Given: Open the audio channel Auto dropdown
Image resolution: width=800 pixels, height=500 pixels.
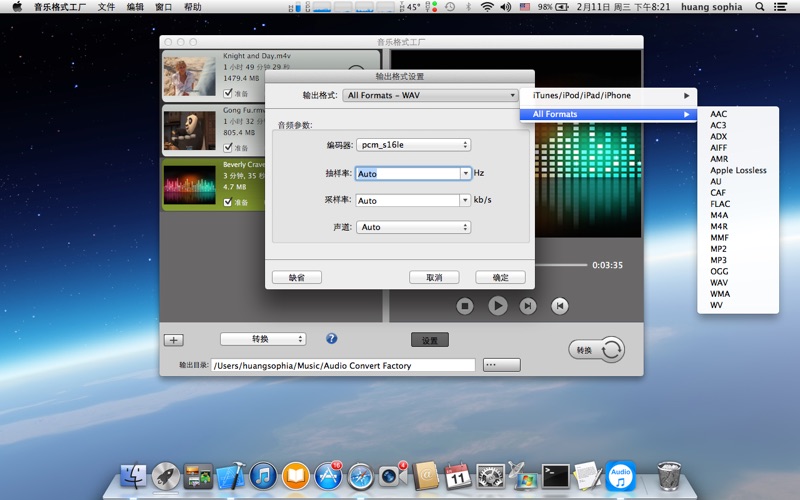Looking at the screenshot, I should pos(413,227).
